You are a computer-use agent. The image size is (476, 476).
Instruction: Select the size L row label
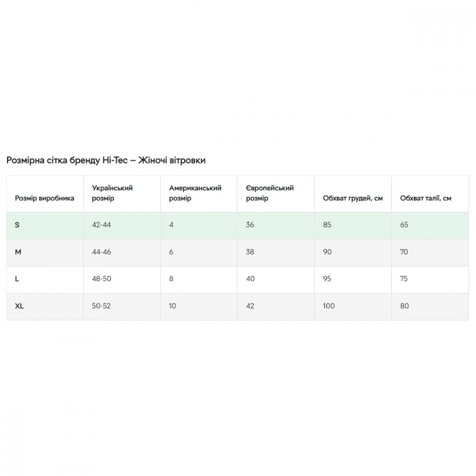click(17, 279)
